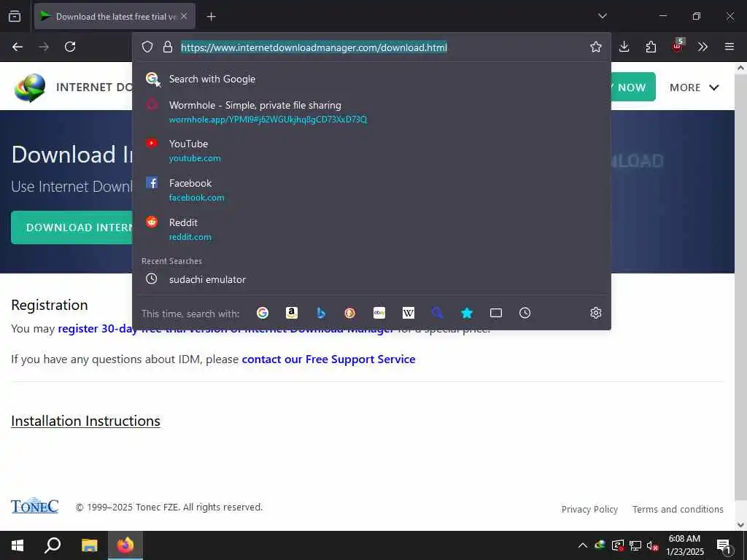
Task: Click the green DOWNLOAD INTERNET button
Action: [x=72, y=227]
